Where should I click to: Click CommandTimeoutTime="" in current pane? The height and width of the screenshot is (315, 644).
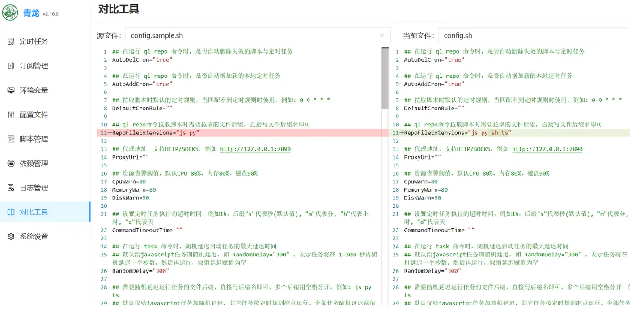tap(439, 231)
